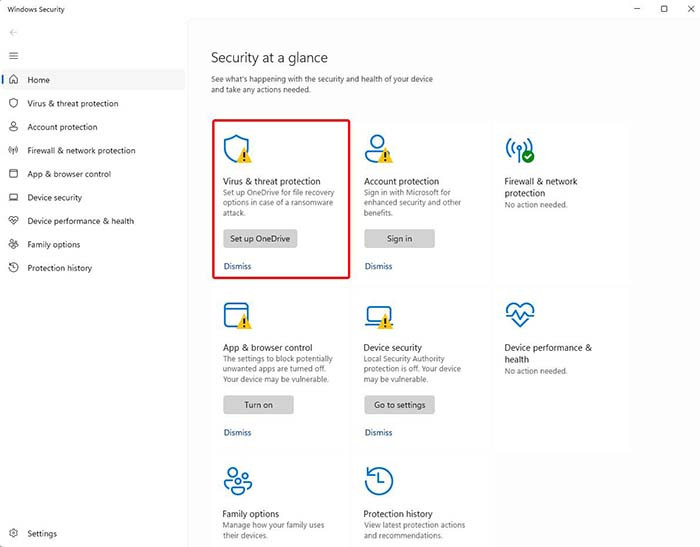The width and height of the screenshot is (700, 547).
Task: Open the hamburger navigation menu
Action: [13, 55]
